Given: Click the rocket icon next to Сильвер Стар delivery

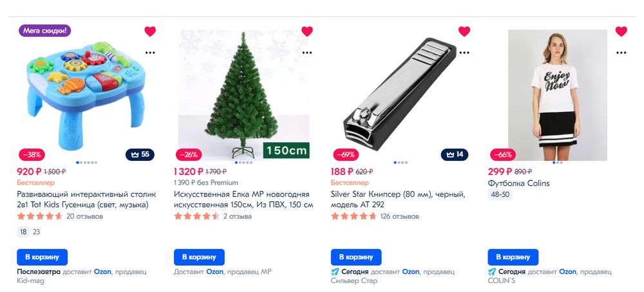Looking at the screenshot, I should [x=335, y=271].
